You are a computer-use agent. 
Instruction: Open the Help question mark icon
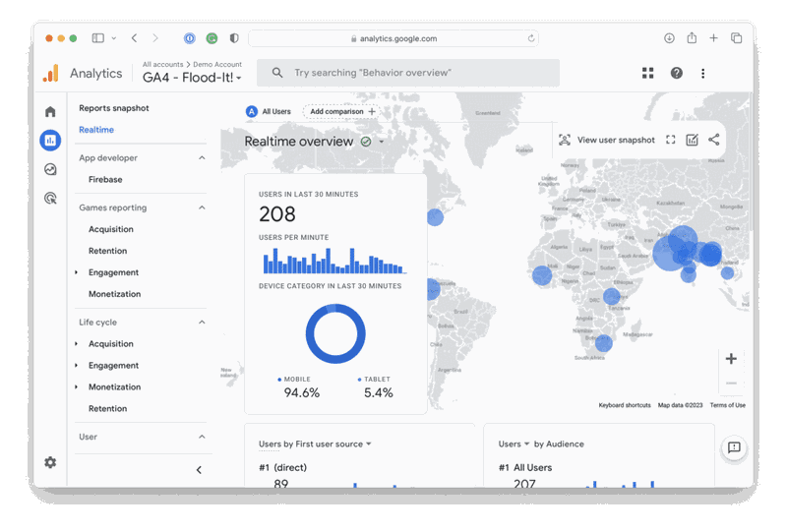tap(677, 74)
